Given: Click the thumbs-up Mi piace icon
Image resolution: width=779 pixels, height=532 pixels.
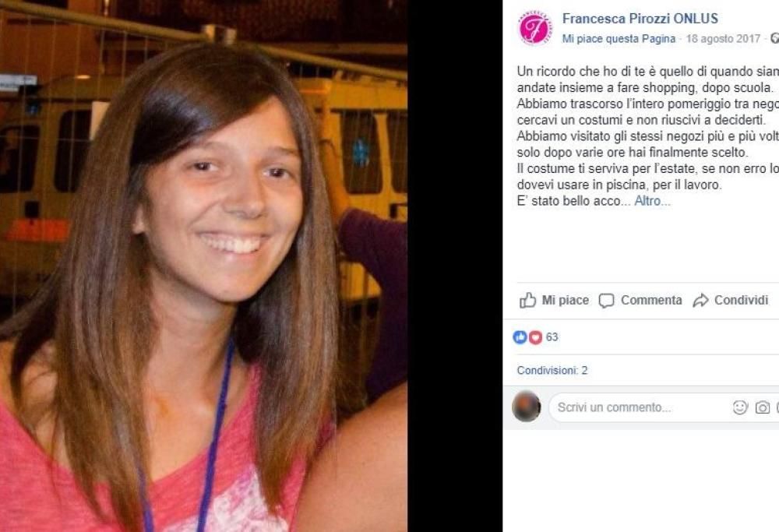Looking at the screenshot, I should point(527,301).
